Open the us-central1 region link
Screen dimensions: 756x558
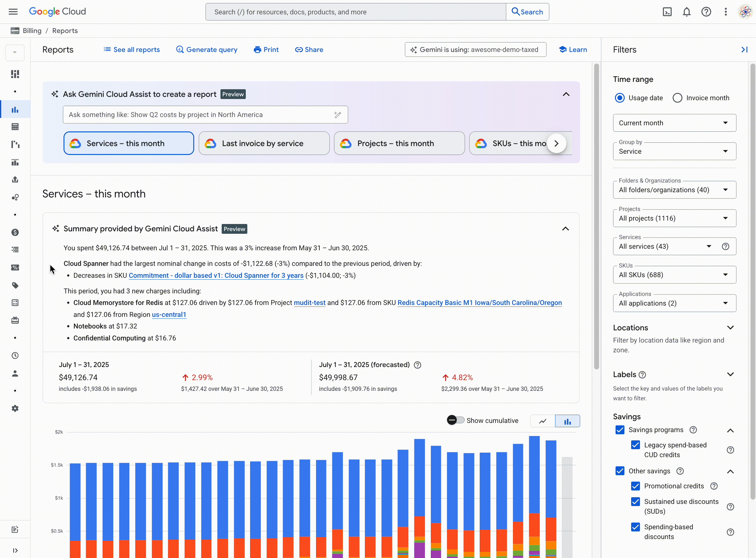(169, 314)
